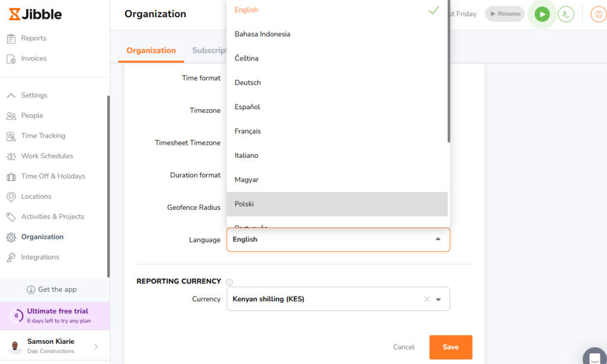607x364 pixels.
Task: Open Samson Kiarie profile menu
Action: click(55, 346)
